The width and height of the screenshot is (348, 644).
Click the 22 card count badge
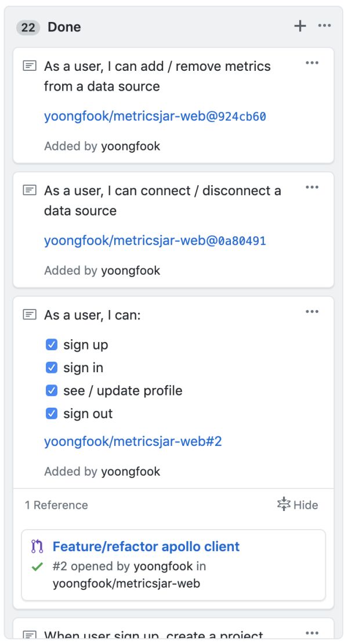pos(28,27)
